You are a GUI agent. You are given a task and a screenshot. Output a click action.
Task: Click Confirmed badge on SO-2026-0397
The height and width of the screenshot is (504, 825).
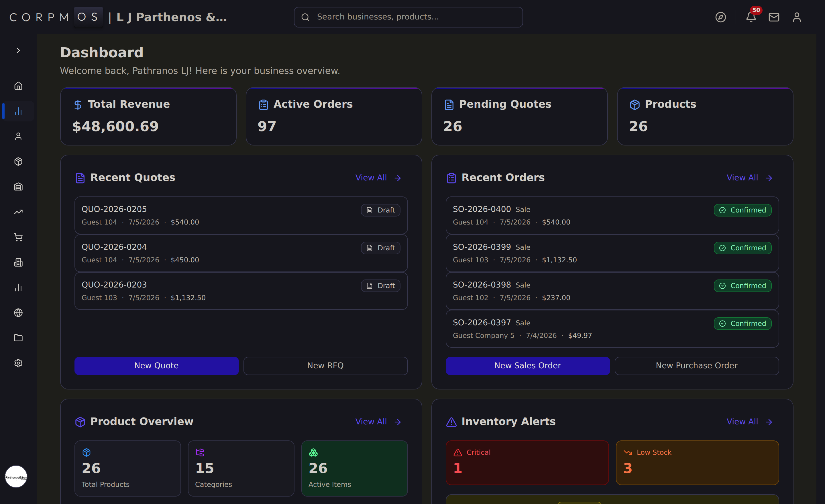click(742, 324)
